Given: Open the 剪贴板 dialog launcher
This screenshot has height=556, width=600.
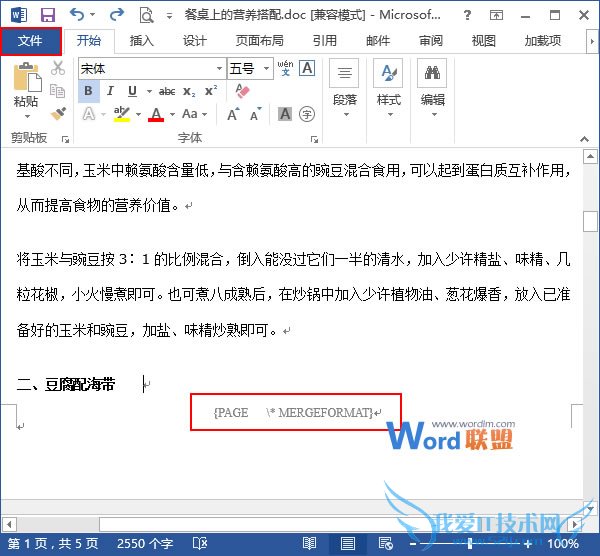Looking at the screenshot, I should [x=65, y=139].
